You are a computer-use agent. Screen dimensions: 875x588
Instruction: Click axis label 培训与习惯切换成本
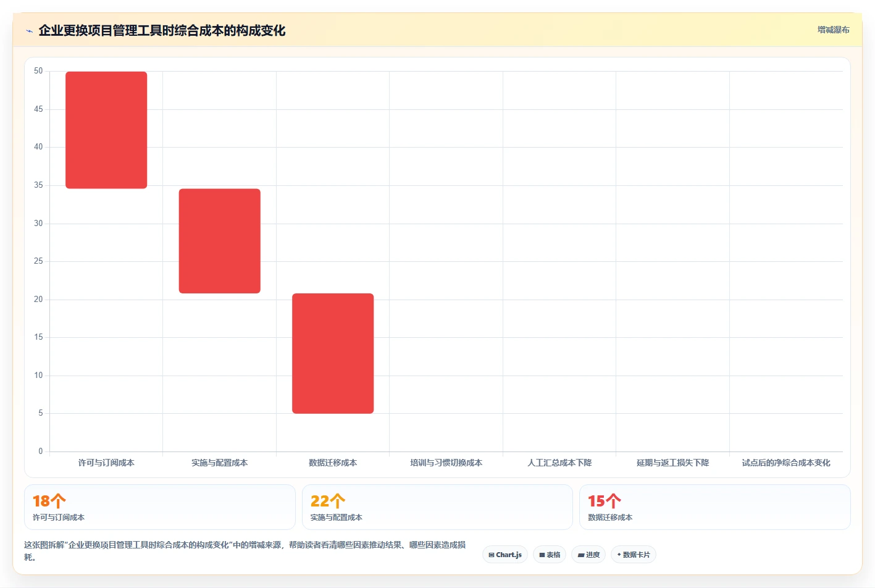(446, 463)
